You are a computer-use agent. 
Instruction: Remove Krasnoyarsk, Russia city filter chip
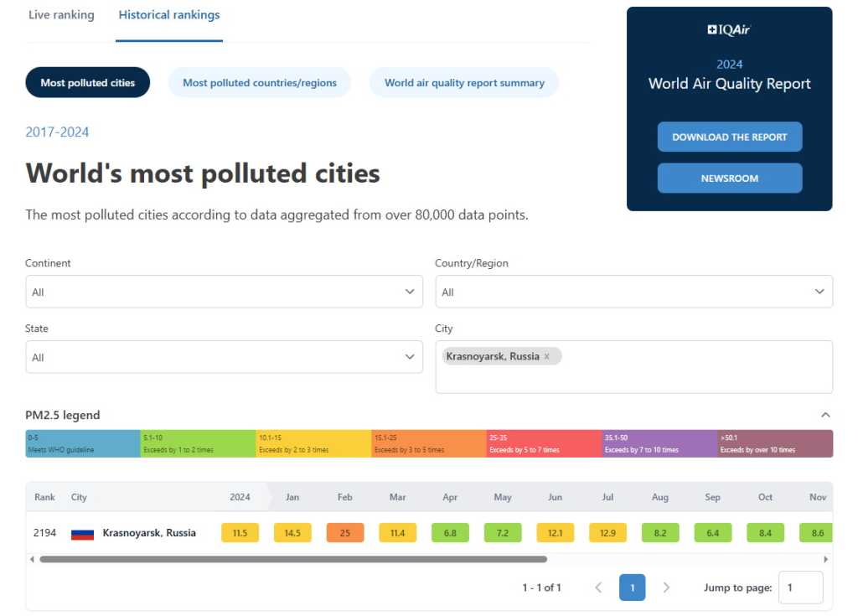pyautogui.click(x=547, y=356)
